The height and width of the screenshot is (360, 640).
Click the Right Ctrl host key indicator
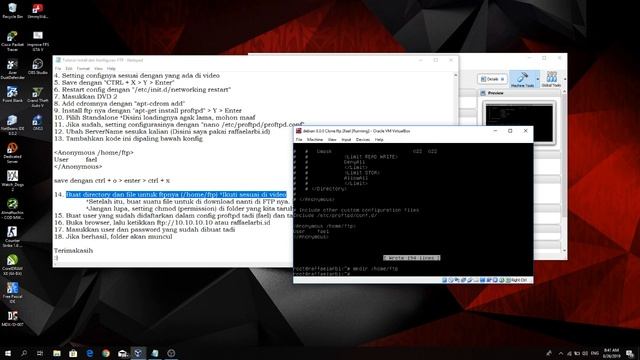coord(518,280)
